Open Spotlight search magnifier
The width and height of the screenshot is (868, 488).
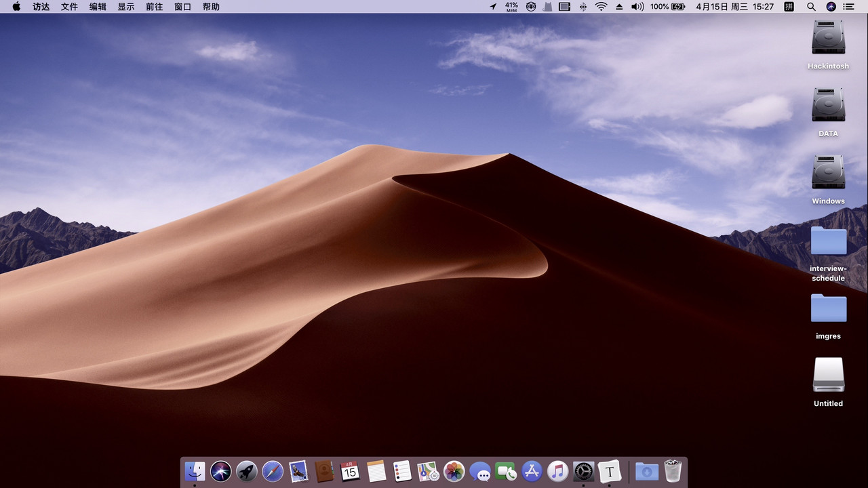click(811, 7)
